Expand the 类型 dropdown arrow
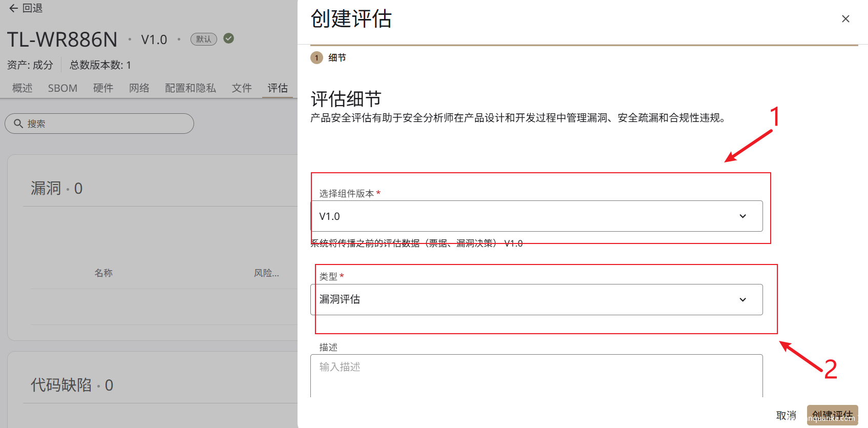 tap(743, 300)
